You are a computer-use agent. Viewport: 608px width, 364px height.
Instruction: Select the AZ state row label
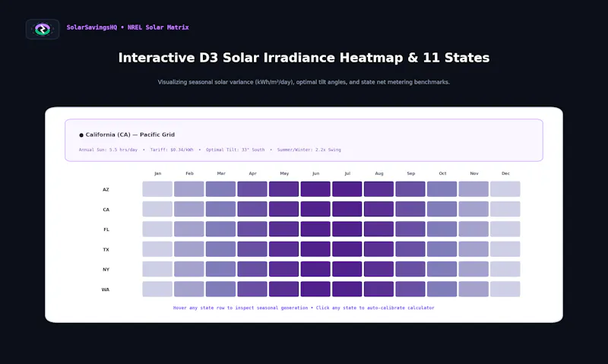[x=106, y=189]
